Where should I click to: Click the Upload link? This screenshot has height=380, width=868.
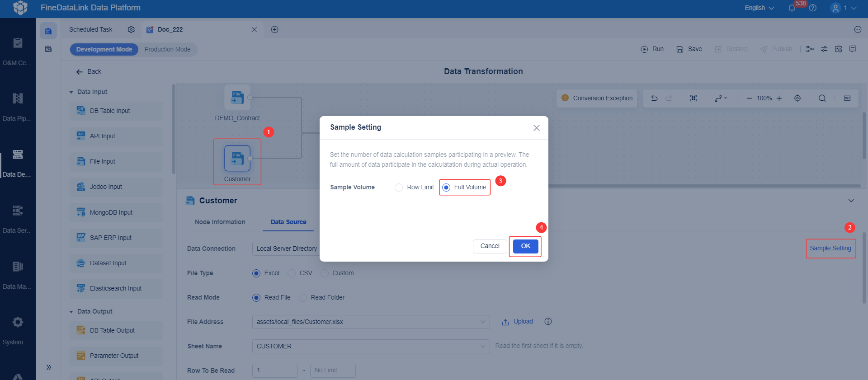pyautogui.click(x=518, y=322)
